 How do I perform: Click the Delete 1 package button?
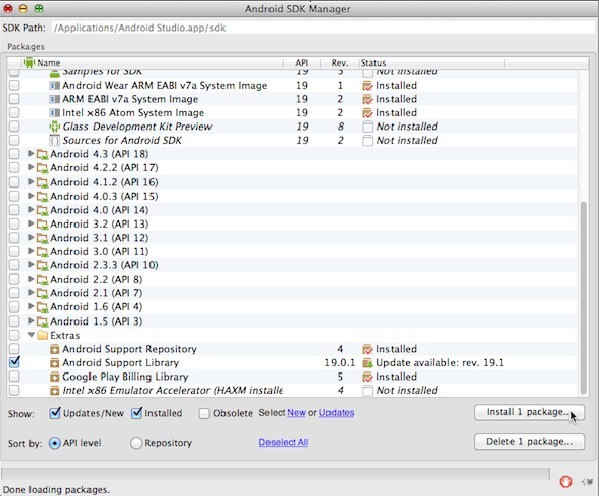(x=529, y=442)
